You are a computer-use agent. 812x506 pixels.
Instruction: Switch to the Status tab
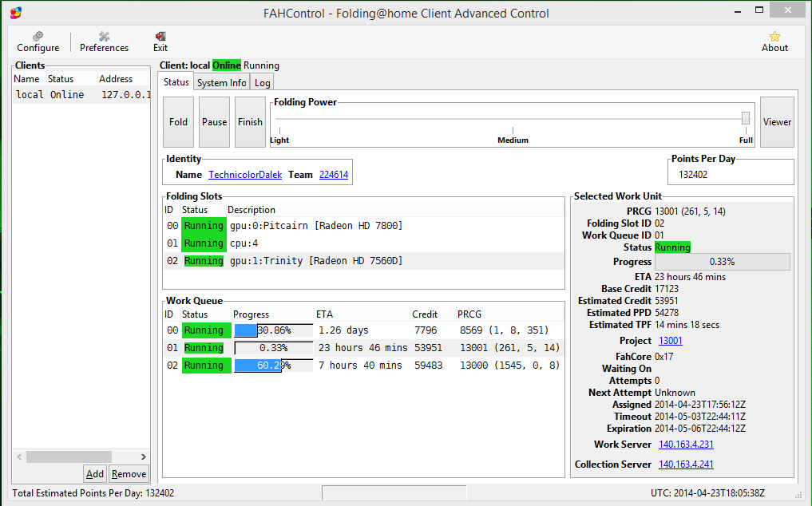tap(176, 82)
